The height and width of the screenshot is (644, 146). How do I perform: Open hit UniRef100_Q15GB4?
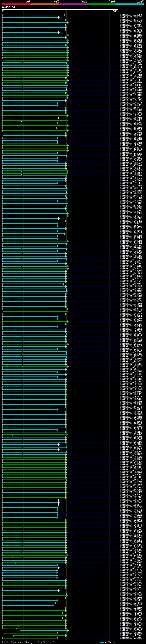click(131, 15)
